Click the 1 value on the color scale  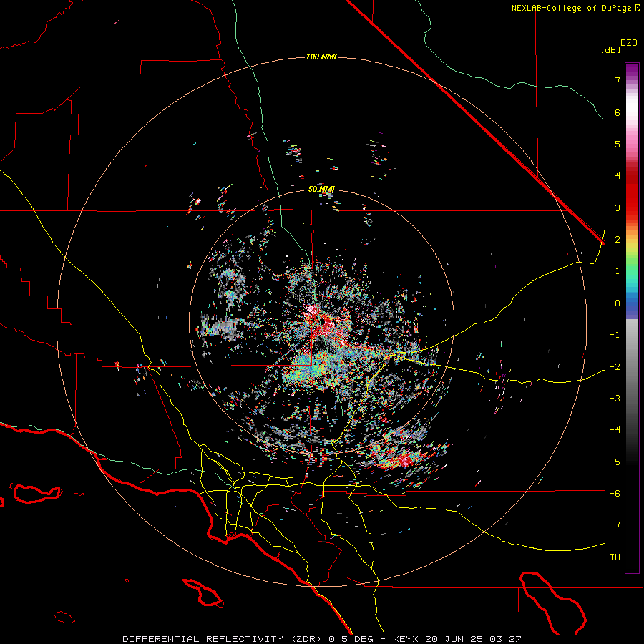coord(618,271)
